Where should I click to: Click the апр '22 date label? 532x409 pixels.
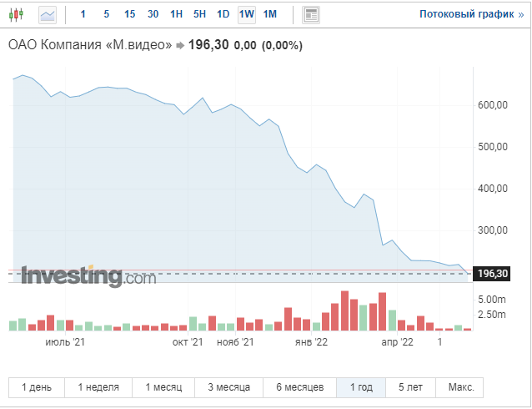397,341
